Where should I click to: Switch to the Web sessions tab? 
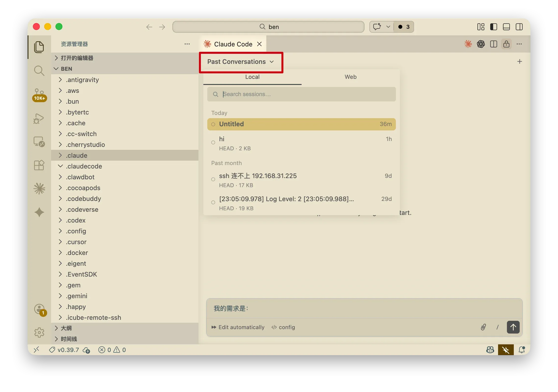[350, 77]
